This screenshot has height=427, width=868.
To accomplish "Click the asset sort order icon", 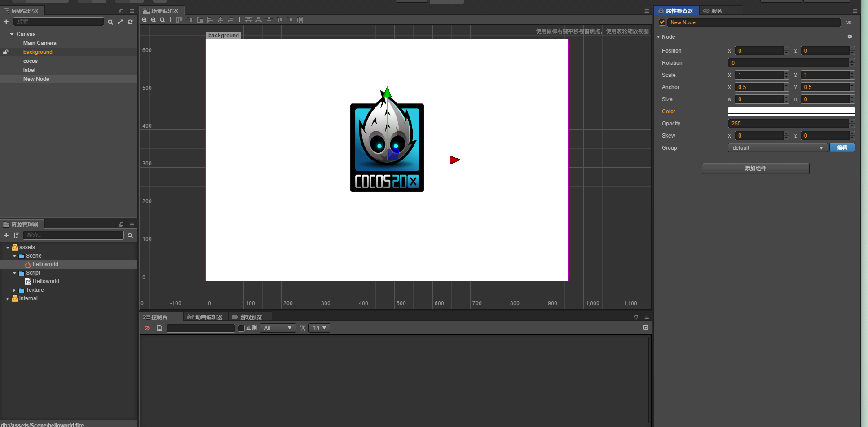I will coord(16,235).
